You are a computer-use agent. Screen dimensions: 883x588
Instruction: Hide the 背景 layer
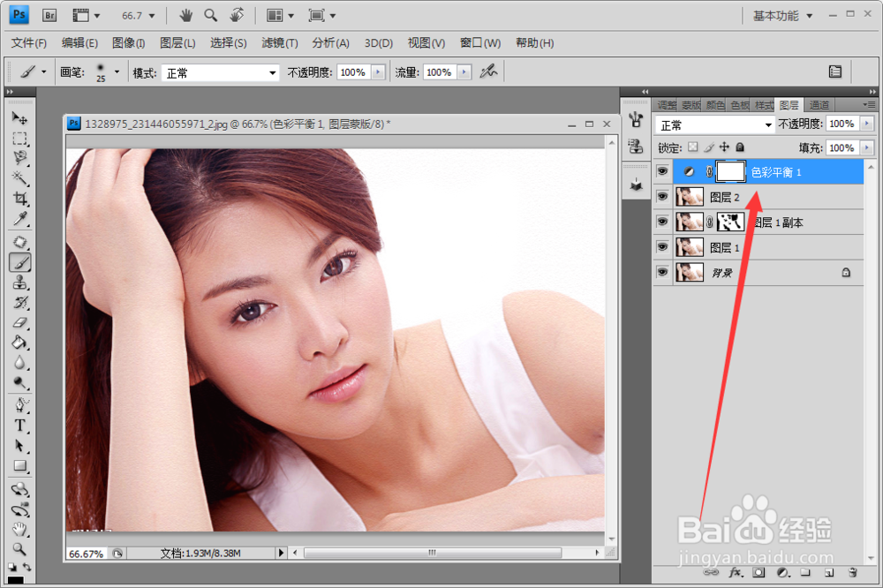point(663,272)
